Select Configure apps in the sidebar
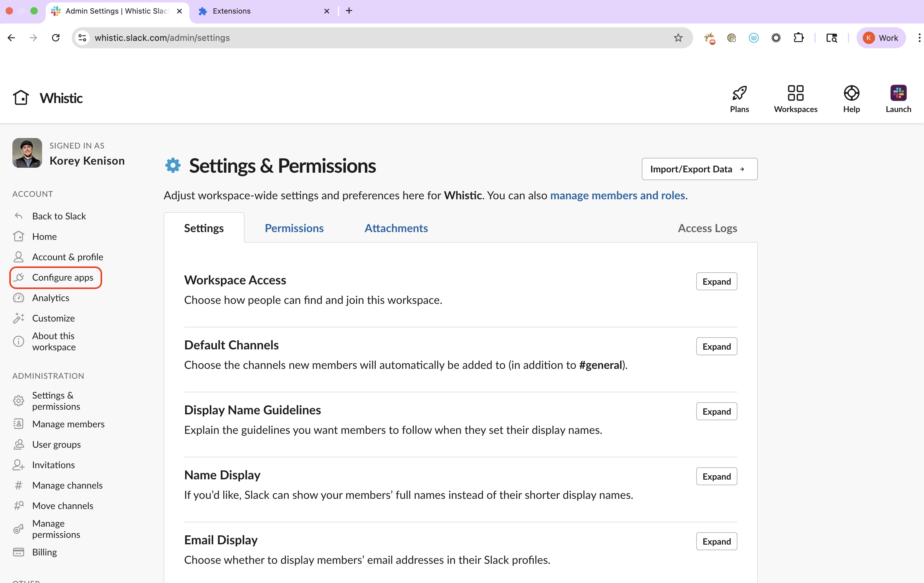 click(56, 278)
